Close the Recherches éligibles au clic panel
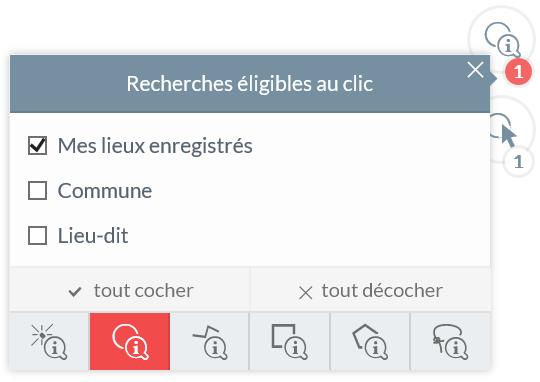540x382 pixels. (x=476, y=70)
